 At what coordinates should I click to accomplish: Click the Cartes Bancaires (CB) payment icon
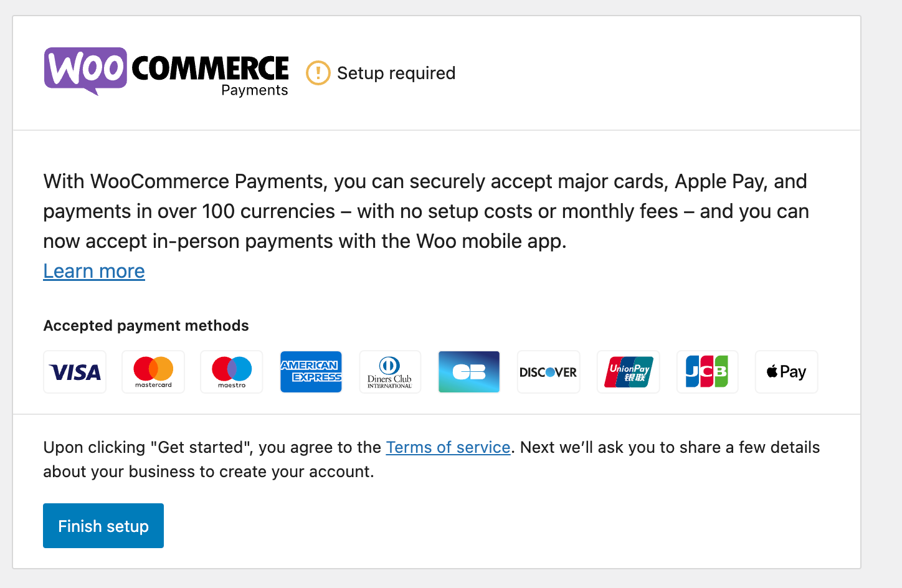[468, 372]
